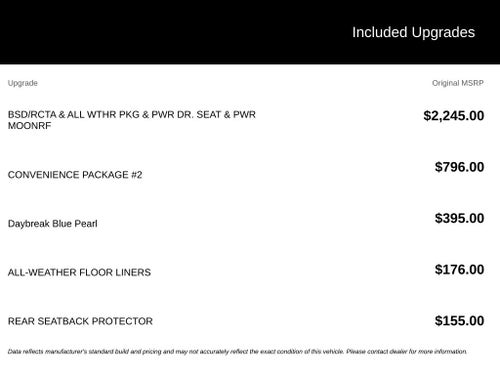Click the $395.00 price
500x375 pixels.
[x=459, y=218]
